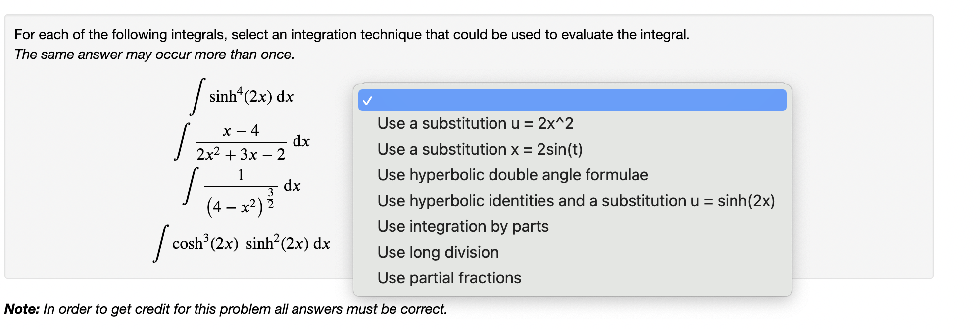Click the checkmark in the selected row
This screenshot has height=329, width=980.
[366, 101]
